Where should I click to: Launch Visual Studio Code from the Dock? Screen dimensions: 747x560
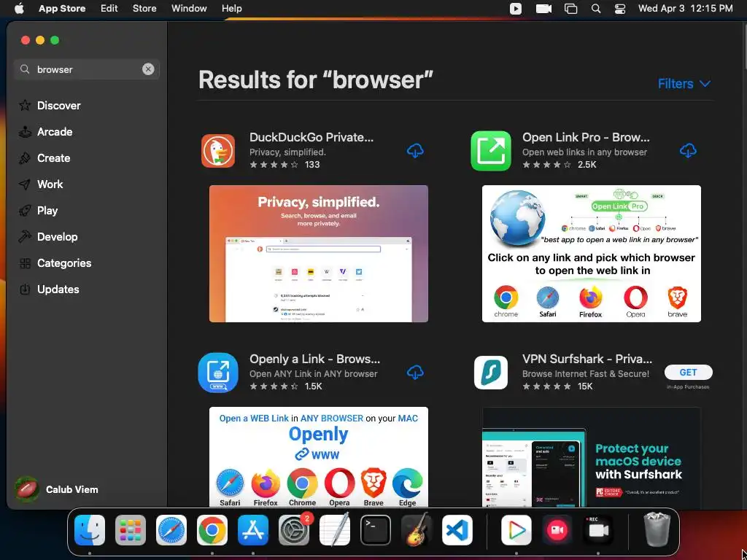pyautogui.click(x=457, y=529)
